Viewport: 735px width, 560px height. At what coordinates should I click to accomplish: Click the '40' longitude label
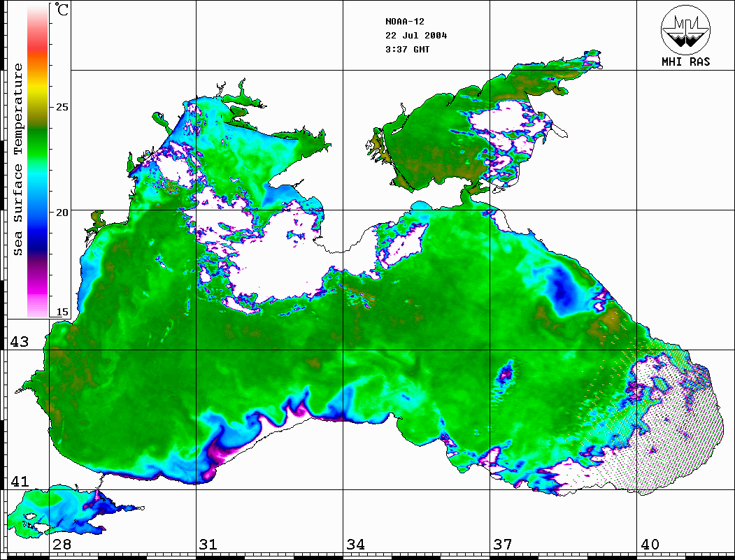coord(650,544)
